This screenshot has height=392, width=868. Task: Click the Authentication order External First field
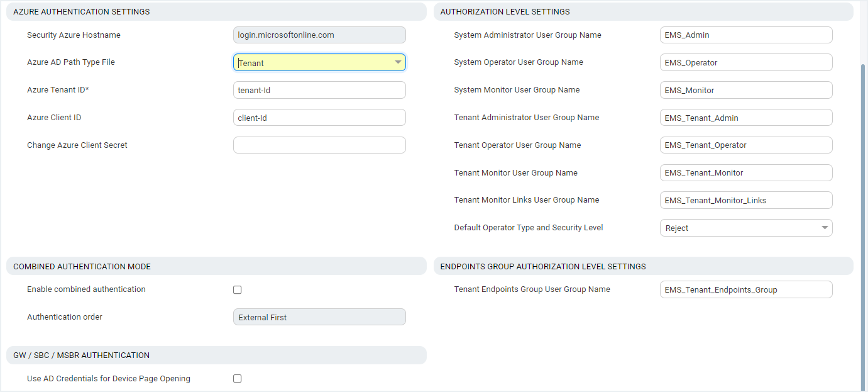point(319,317)
